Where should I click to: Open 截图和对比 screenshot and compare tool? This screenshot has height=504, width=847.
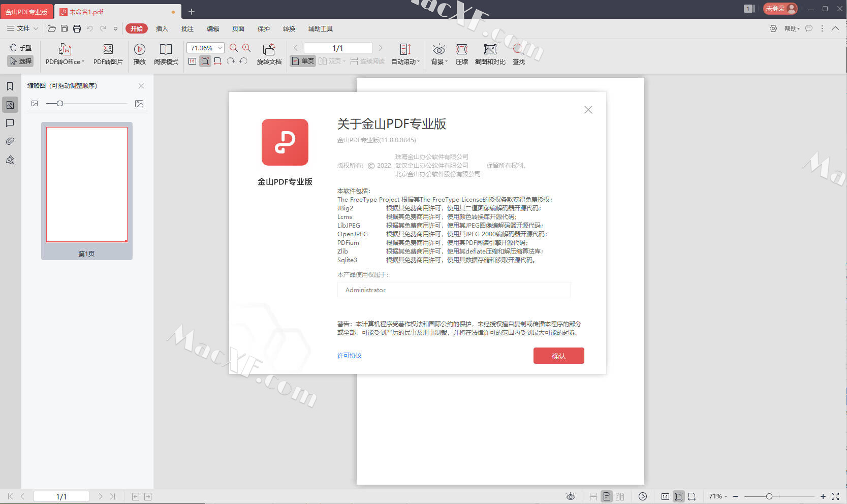[490, 54]
